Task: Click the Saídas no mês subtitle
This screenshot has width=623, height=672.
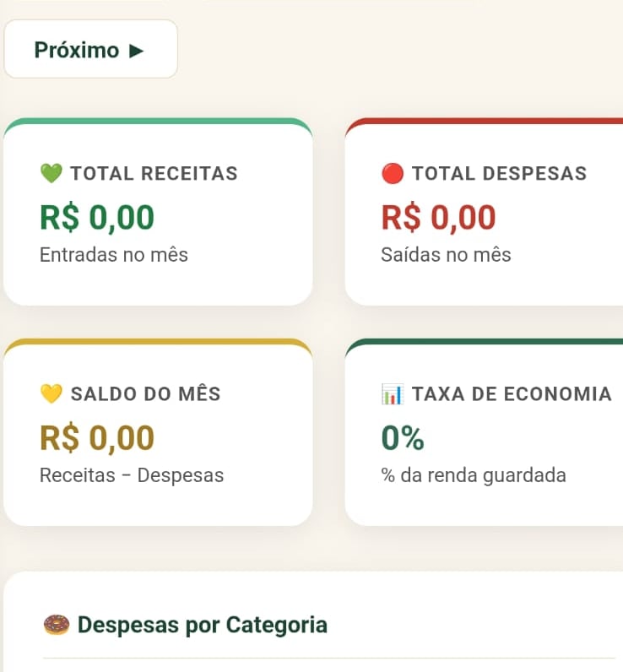Action: [446, 255]
